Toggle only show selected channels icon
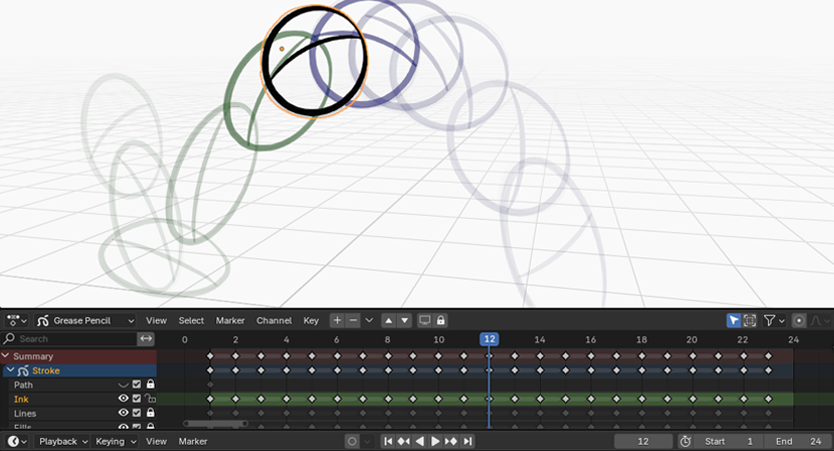Viewport: 834px width, 451px height. 734,321
